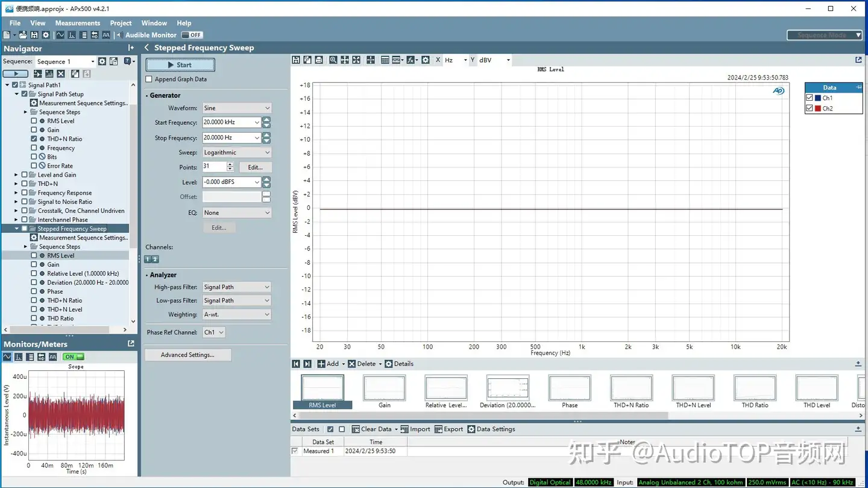
Task: Pop out the graph window
Action: (x=858, y=60)
